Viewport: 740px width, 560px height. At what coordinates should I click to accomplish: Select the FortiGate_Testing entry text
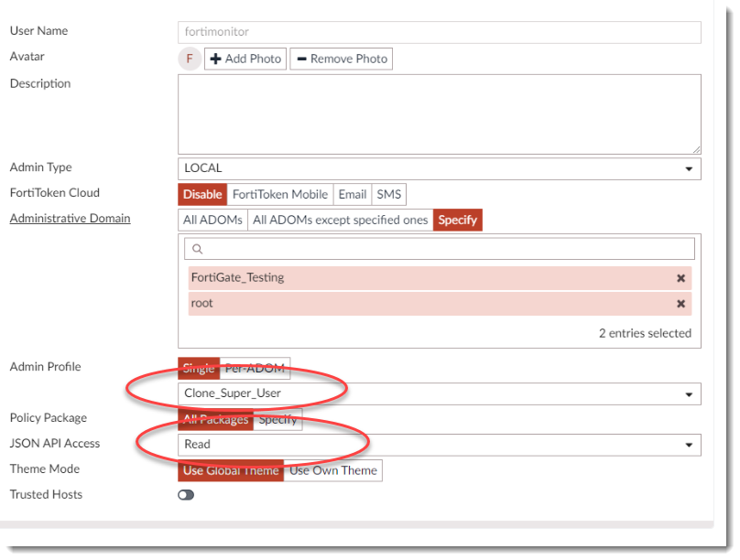pos(237,277)
